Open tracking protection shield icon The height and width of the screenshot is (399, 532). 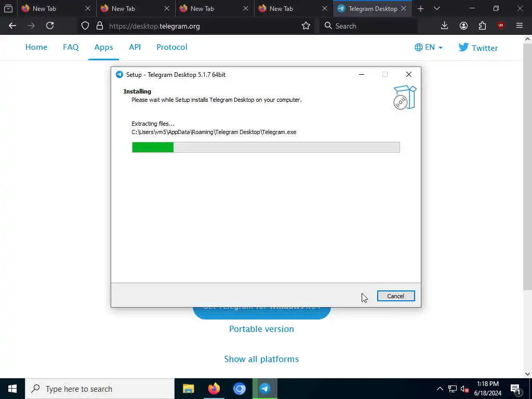click(x=85, y=26)
